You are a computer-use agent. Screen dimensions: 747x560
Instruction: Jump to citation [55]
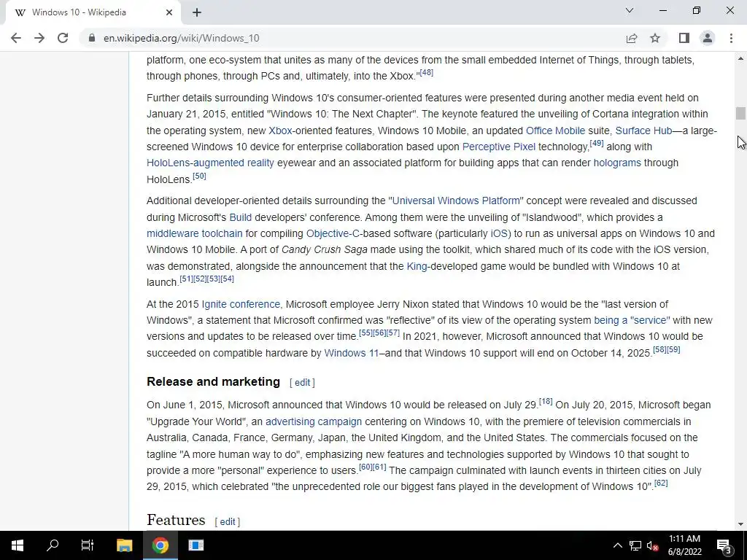365,332
